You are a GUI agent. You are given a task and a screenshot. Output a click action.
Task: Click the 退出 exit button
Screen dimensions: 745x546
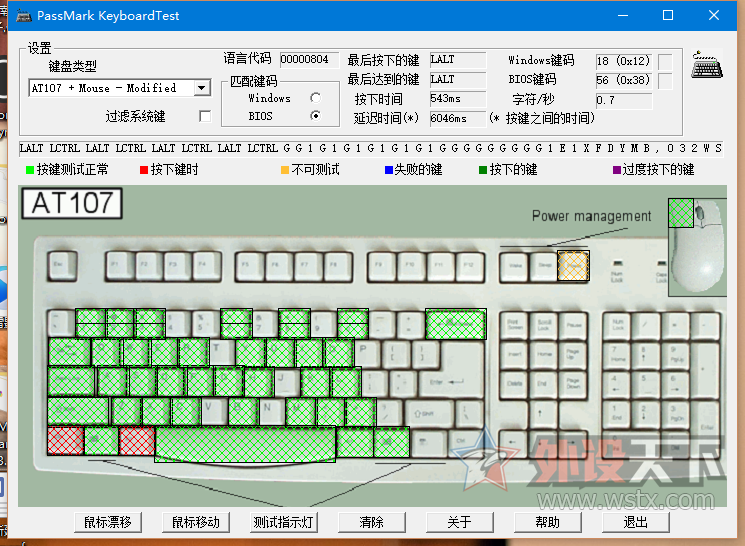point(636,522)
